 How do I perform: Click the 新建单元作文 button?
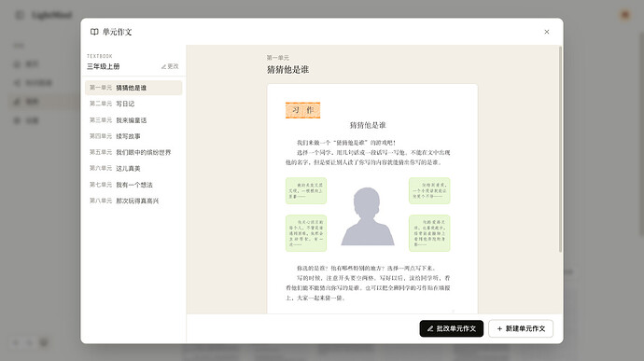(521, 328)
